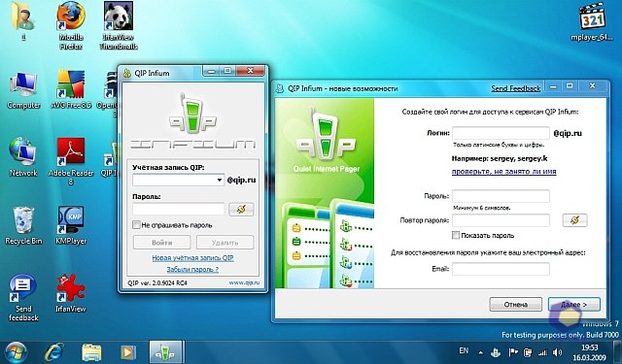Open network signal icon in tray
This screenshot has height=364, width=622.
click(542, 352)
